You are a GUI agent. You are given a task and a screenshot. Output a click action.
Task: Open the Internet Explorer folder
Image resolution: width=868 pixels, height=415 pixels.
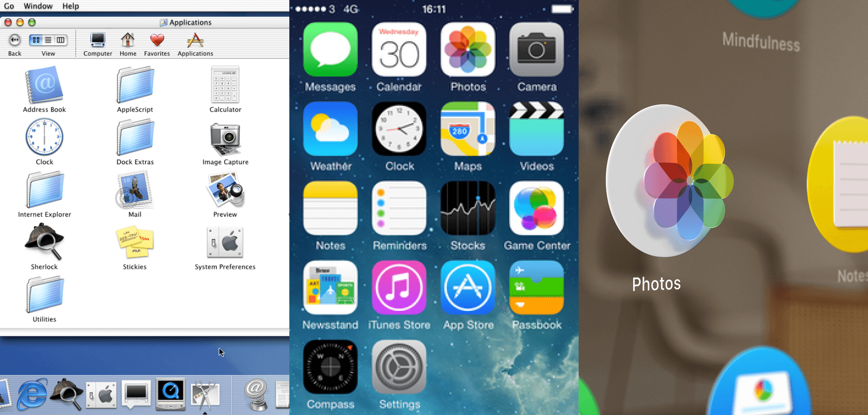[x=45, y=190]
